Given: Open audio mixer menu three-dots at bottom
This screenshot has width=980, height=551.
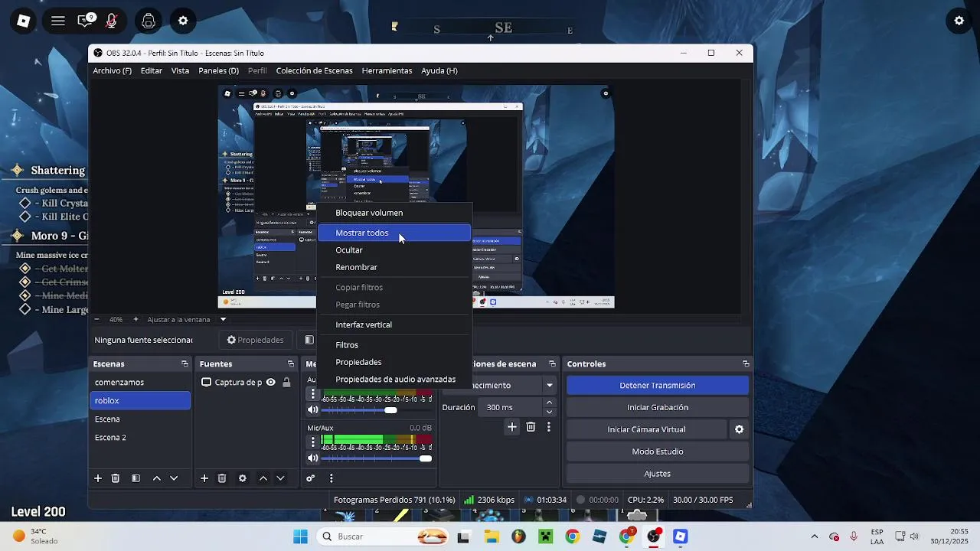Looking at the screenshot, I should point(331,478).
